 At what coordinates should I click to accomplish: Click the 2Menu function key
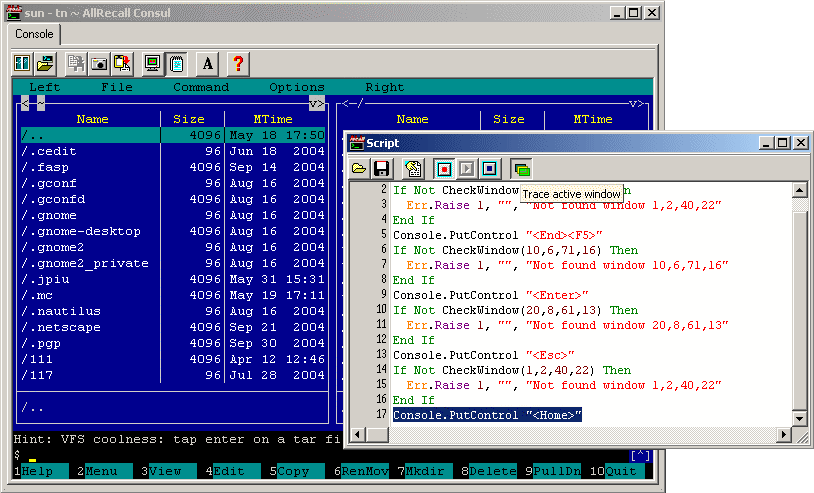point(105,471)
